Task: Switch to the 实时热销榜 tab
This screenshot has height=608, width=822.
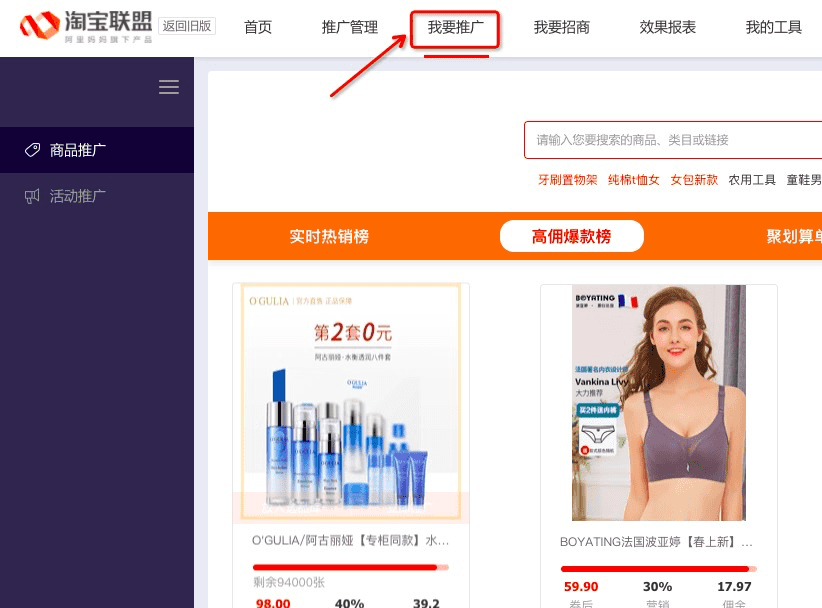Action: 329,236
